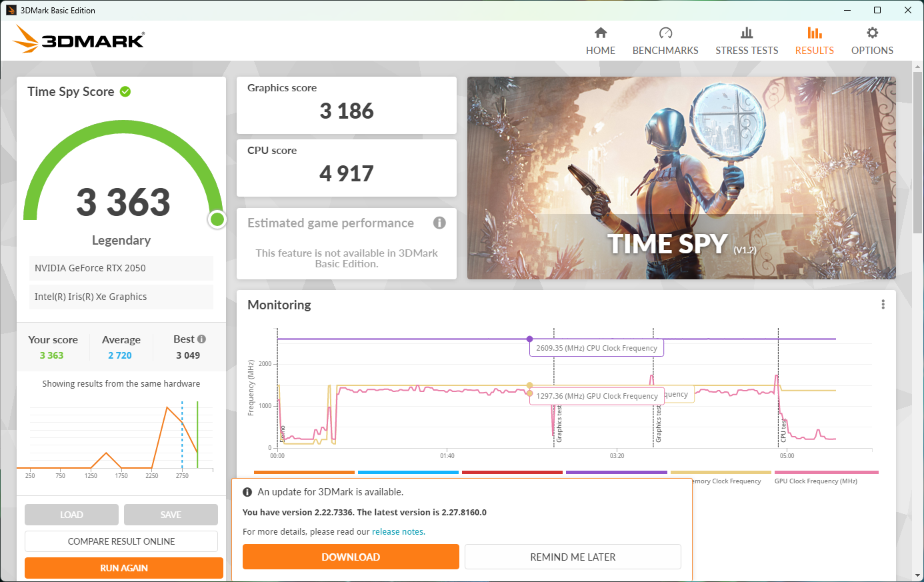Click the purple CPU clock frequency graph marker
924x582 pixels.
[529, 339]
